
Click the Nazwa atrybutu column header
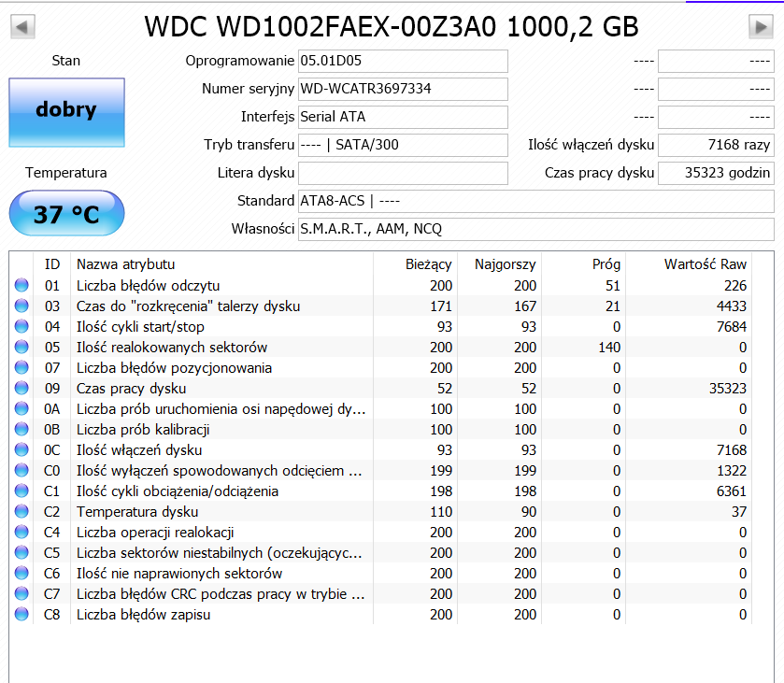(x=222, y=264)
